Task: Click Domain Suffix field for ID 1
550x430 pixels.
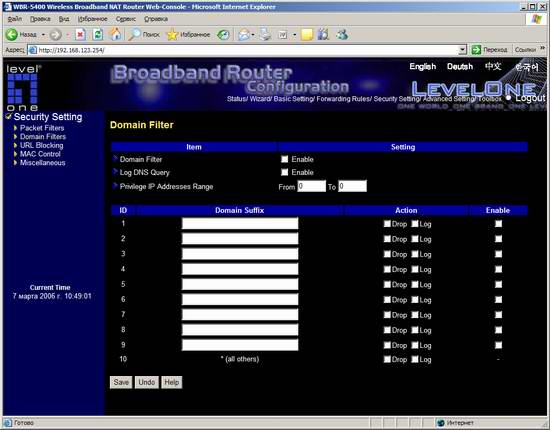Action: click(x=240, y=223)
